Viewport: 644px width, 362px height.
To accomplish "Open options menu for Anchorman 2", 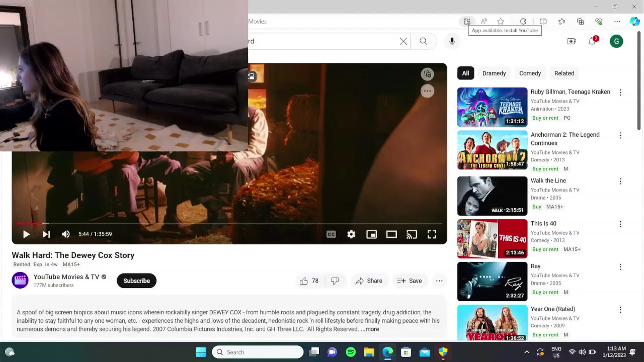I will 620,135.
